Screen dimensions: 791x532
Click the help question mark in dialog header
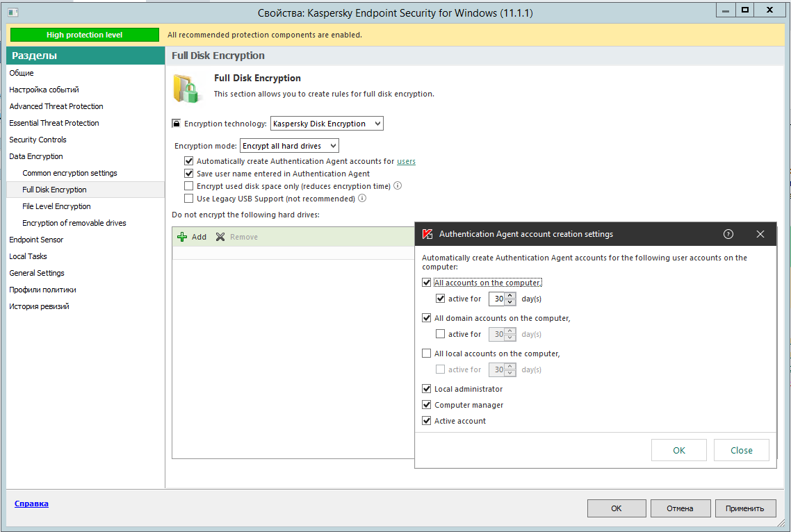(x=728, y=234)
